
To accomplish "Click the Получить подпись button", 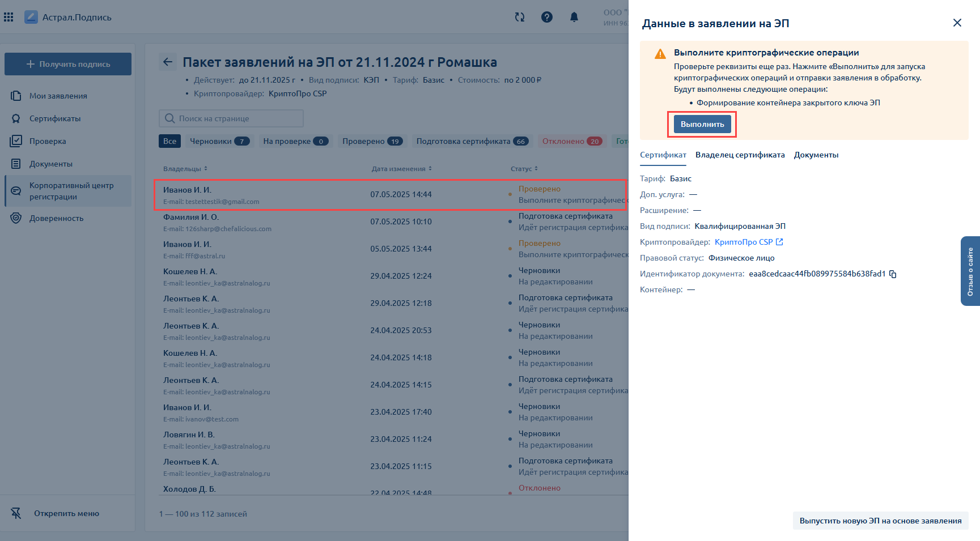I will [68, 64].
